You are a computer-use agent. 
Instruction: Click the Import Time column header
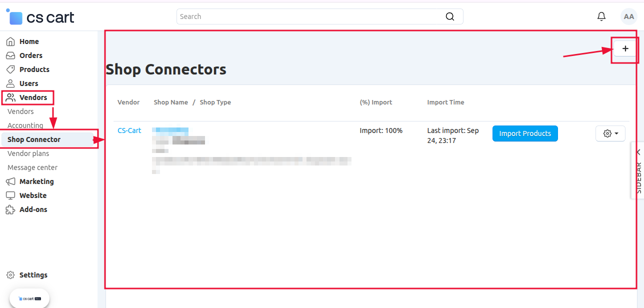445,102
